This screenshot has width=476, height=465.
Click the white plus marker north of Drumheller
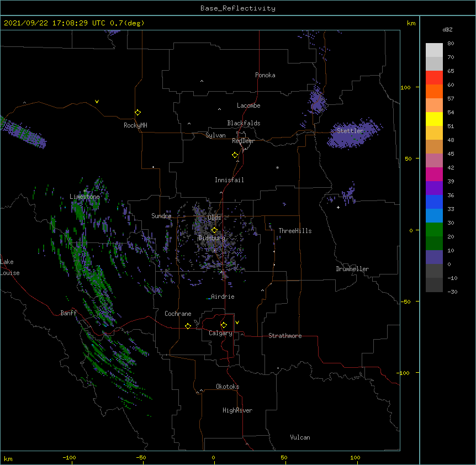click(338, 207)
